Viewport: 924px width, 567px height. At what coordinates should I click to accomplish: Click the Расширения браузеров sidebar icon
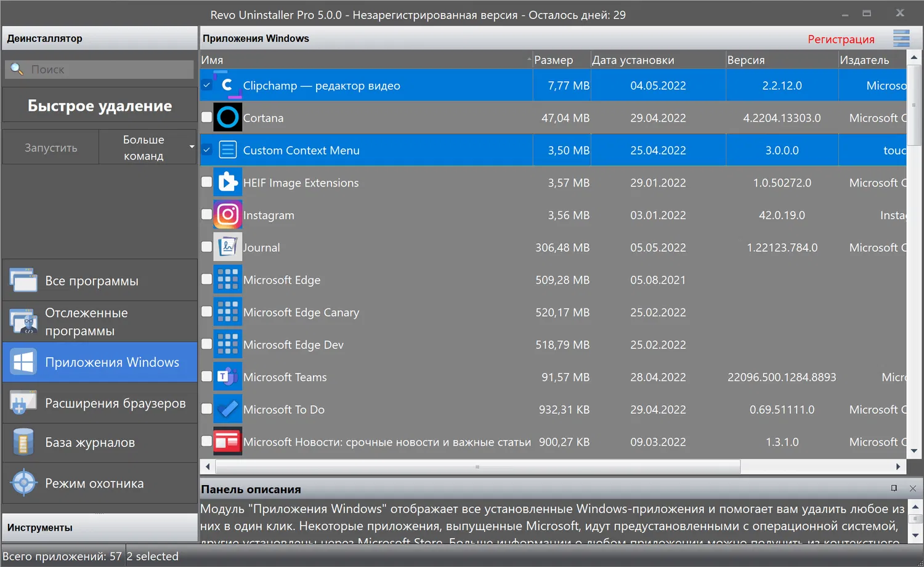[x=23, y=403]
